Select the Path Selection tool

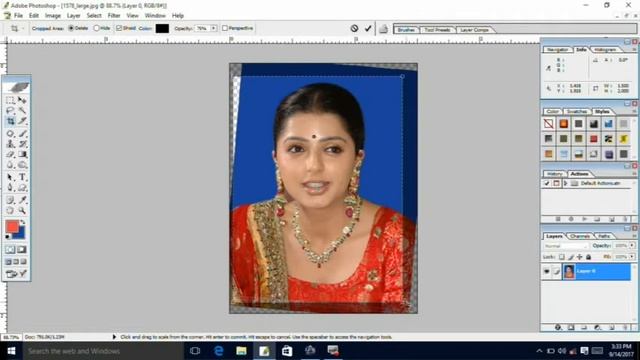tap(10, 177)
